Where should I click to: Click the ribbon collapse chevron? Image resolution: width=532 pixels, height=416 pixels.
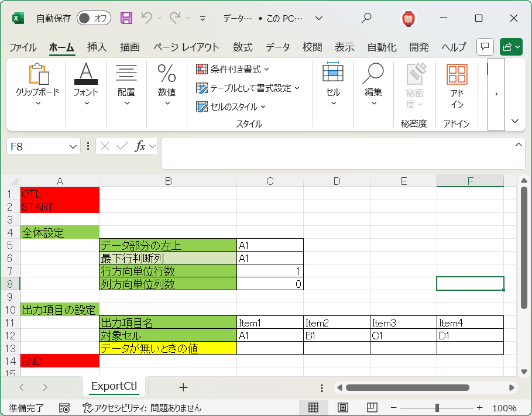514,121
